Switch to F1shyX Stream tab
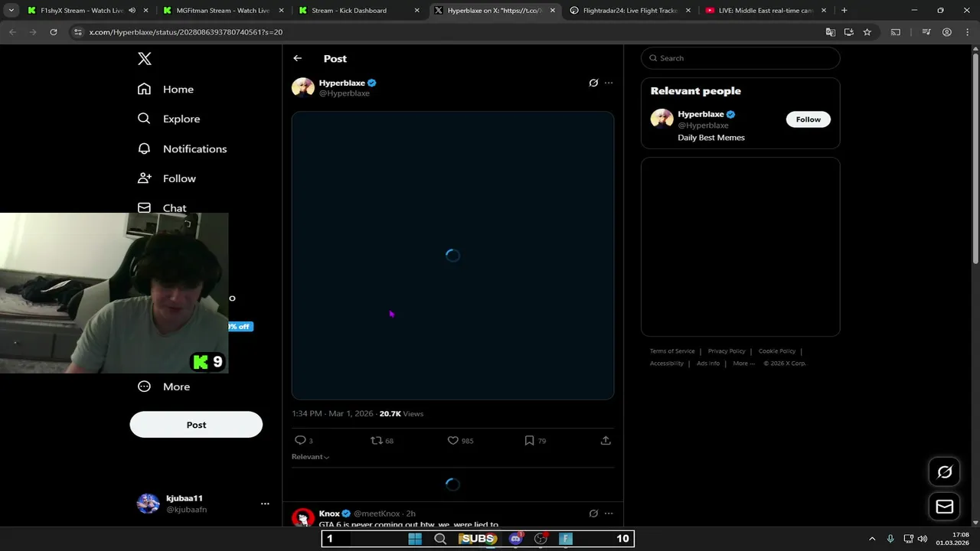The height and width of the screenshot is (551, 980). [x=82, y=11]
